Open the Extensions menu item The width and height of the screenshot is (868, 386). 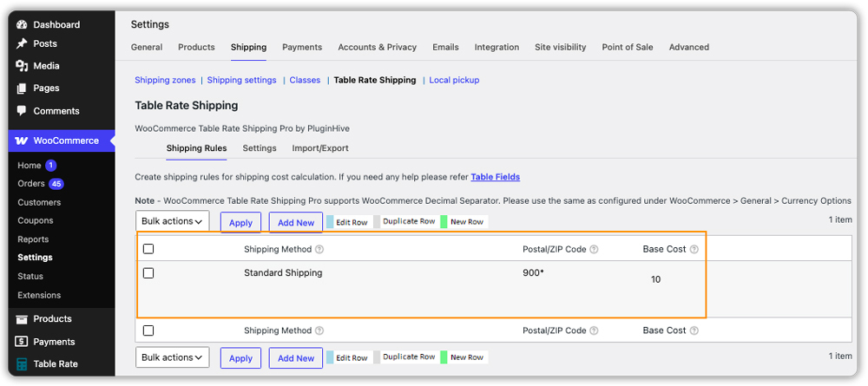(x=39, y=295)
